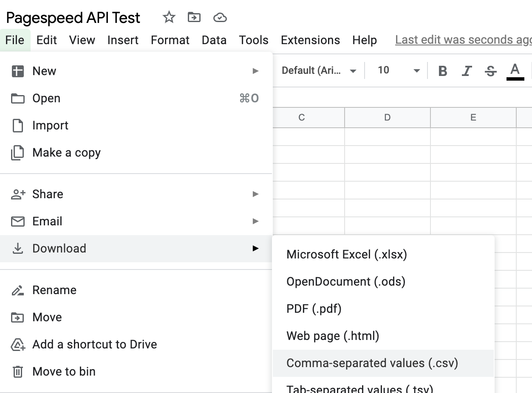Click the cloud document status icon
The height and width of the screenshot is (393, 532).
tap(220, 17)
